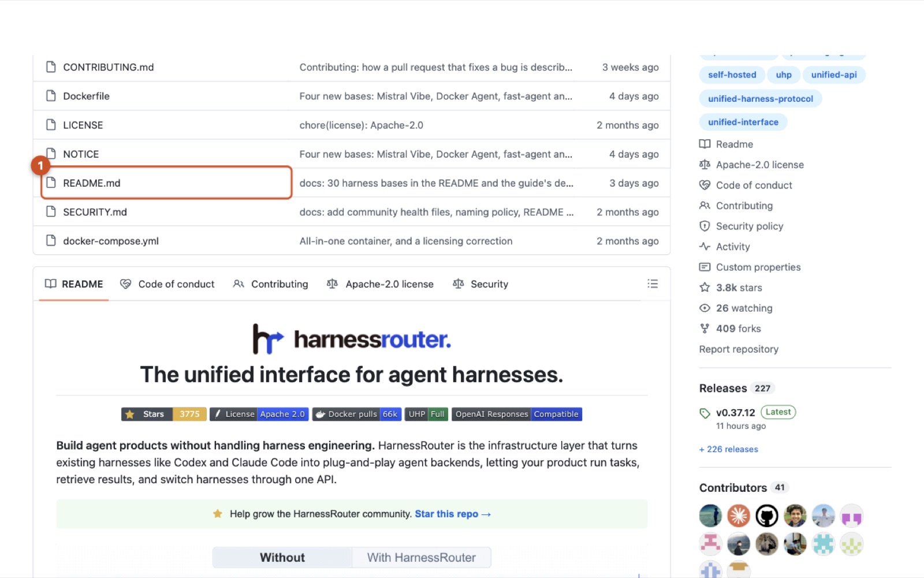
Task: Switch to the Code of conduct tab
Action: [x=167, y=284]
